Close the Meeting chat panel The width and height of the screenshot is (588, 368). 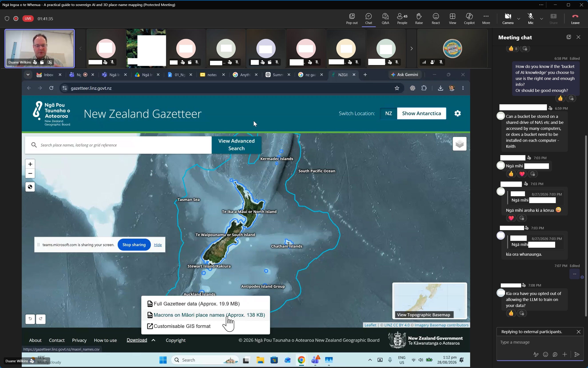(578, 37)
